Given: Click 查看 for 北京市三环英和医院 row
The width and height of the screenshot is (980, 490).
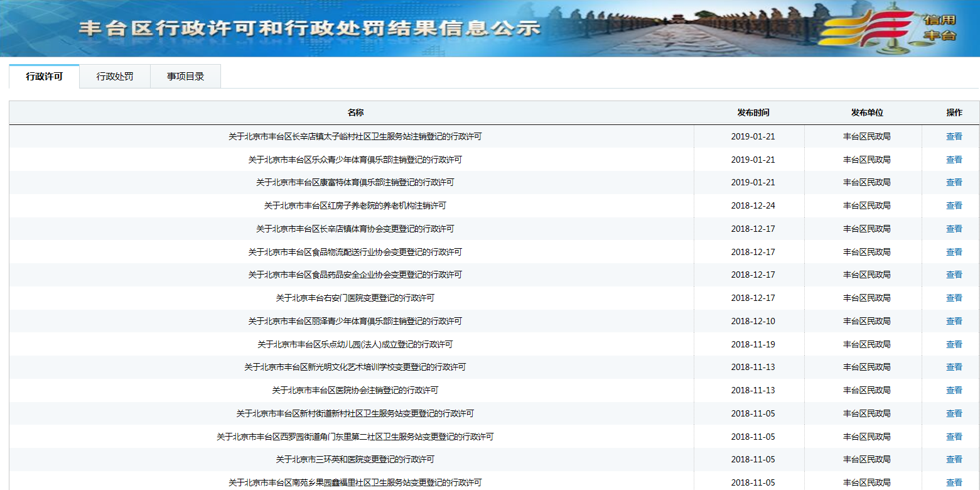Looking at the screenshot, I should 954,459.
